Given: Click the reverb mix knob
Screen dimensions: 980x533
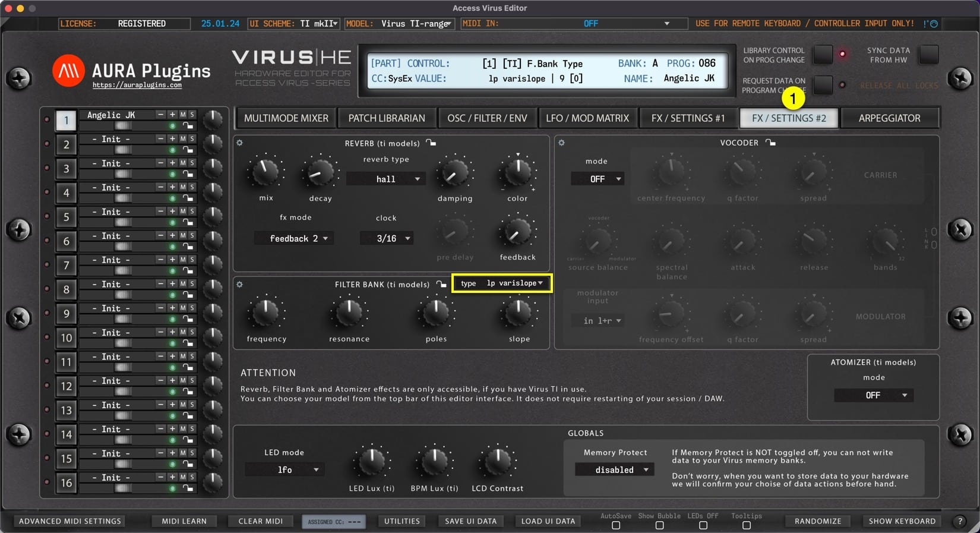Looking at the screenshot, I should (265, 172).
